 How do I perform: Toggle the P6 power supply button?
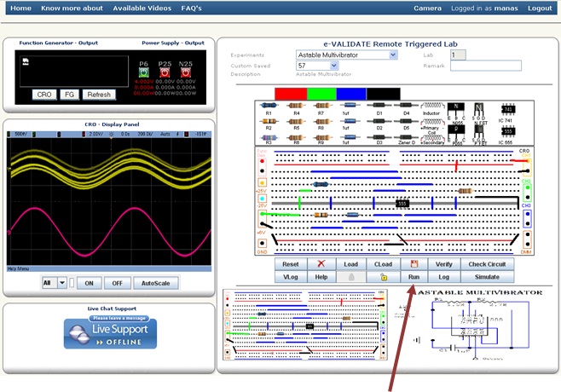click(x=144, y=71)
